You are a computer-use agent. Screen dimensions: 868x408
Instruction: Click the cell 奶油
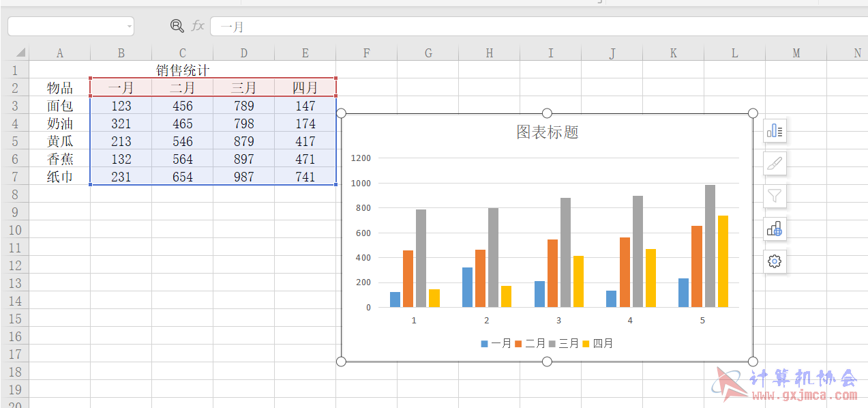coord(59,123)
